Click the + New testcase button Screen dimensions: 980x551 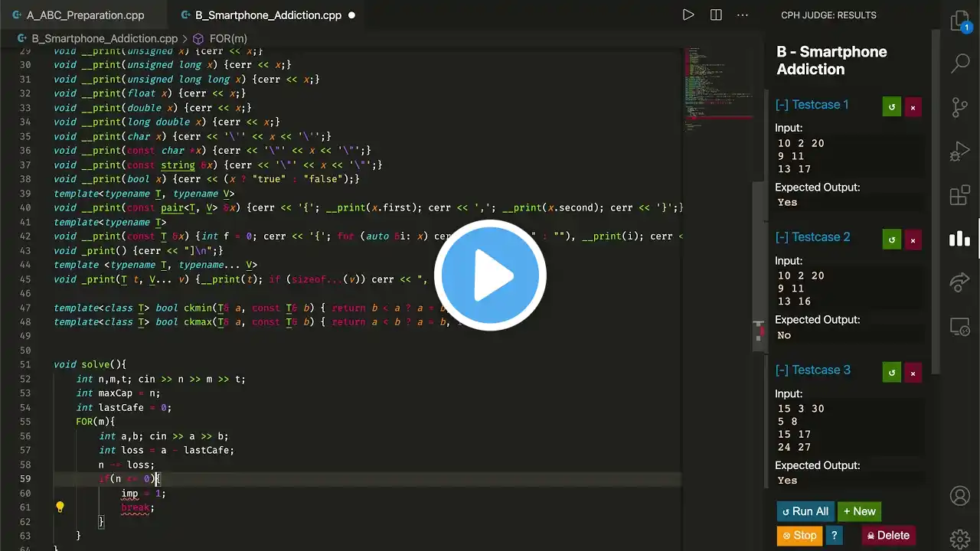859,511
